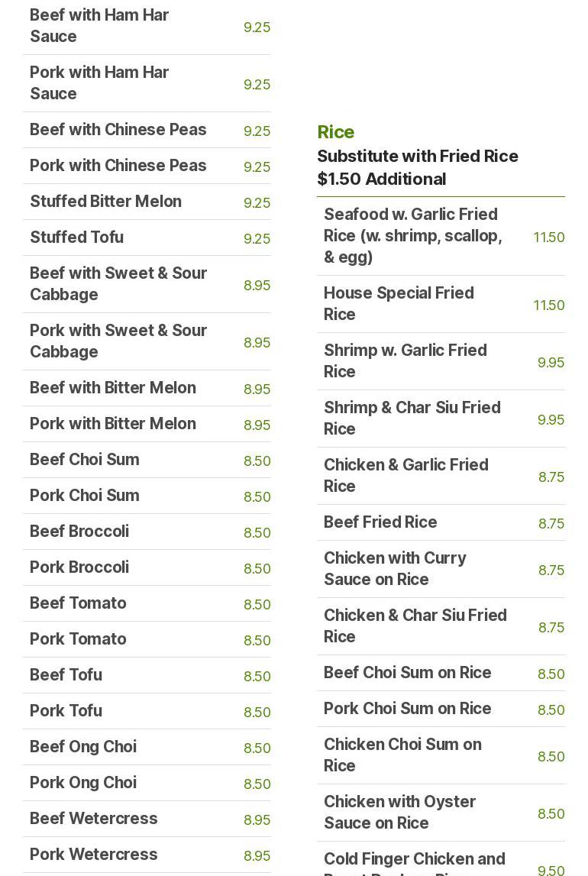Click the Rice section heading

pyautogui.click(x=335, y=132)
